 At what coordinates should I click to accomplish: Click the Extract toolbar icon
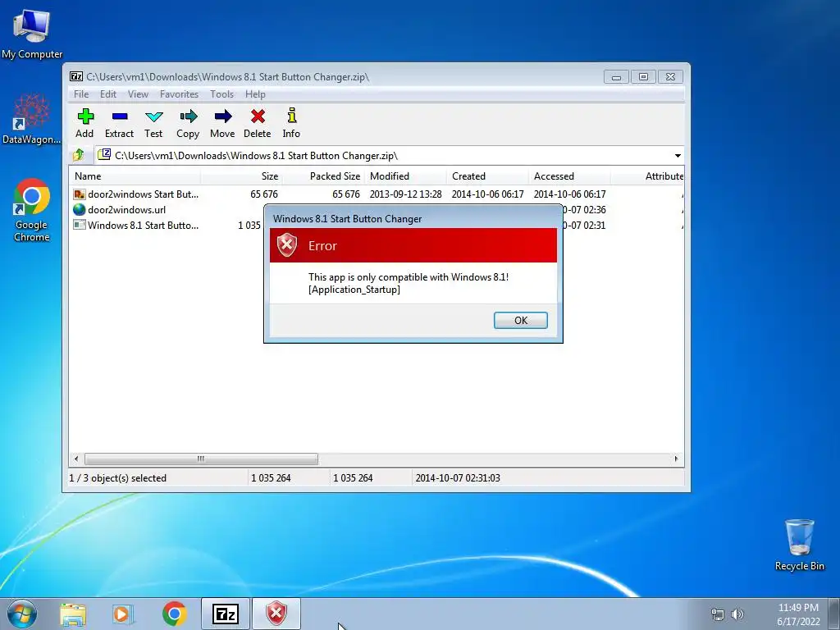click(119, 123)
